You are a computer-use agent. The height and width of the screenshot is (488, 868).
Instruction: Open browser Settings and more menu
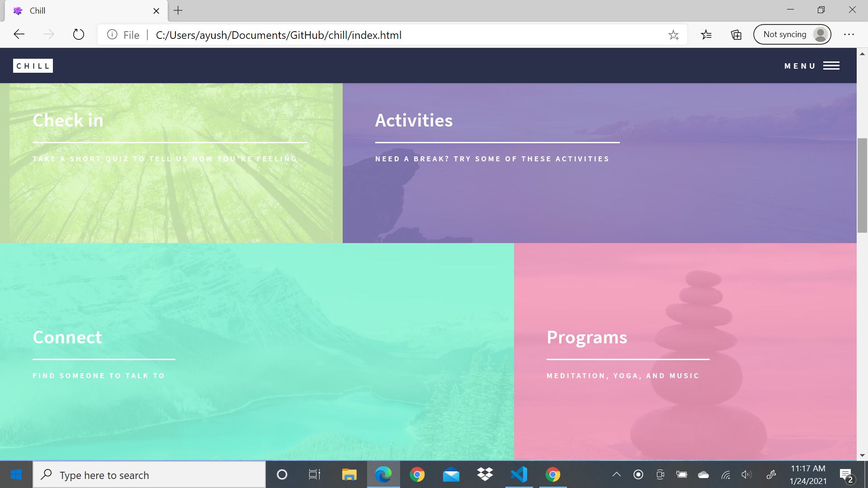[x=849, y=35]
